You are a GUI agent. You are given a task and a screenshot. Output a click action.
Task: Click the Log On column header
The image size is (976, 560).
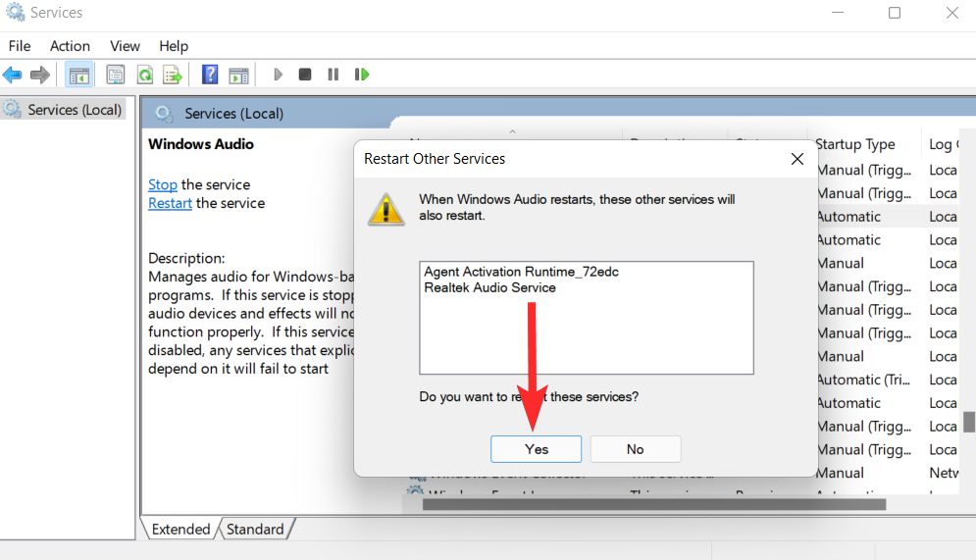[944, 144]
